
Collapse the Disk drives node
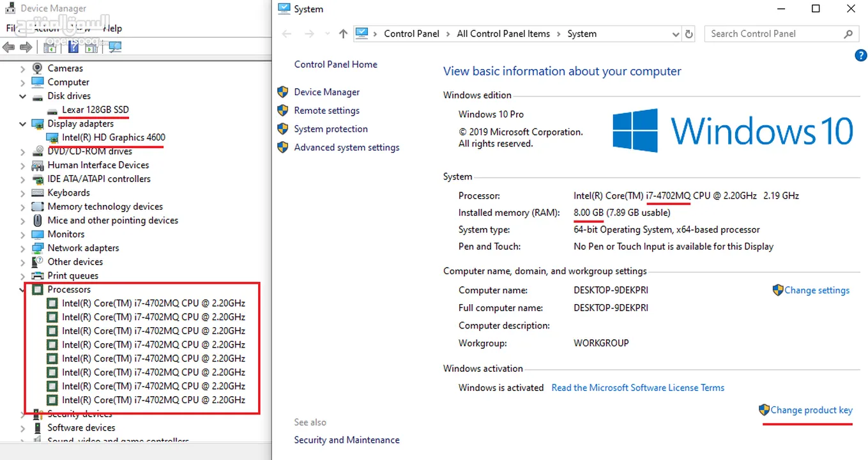click(x=23, y=96)
